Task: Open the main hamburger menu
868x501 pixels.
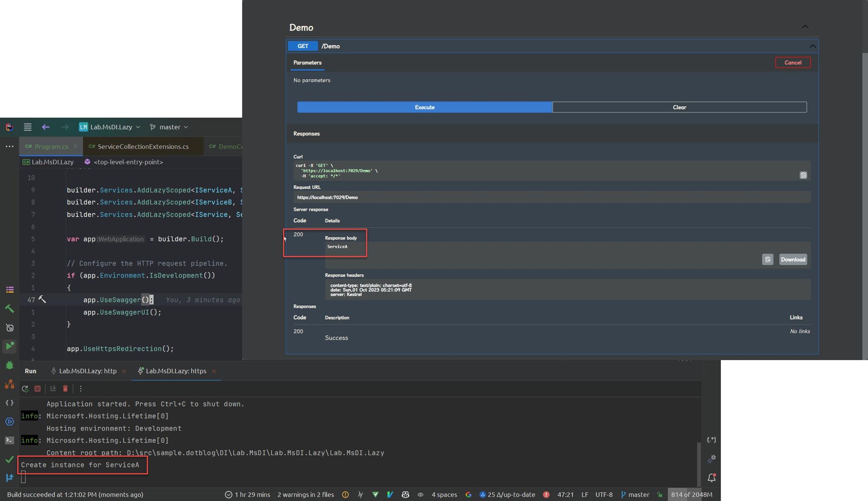Action: click(27, 127)
